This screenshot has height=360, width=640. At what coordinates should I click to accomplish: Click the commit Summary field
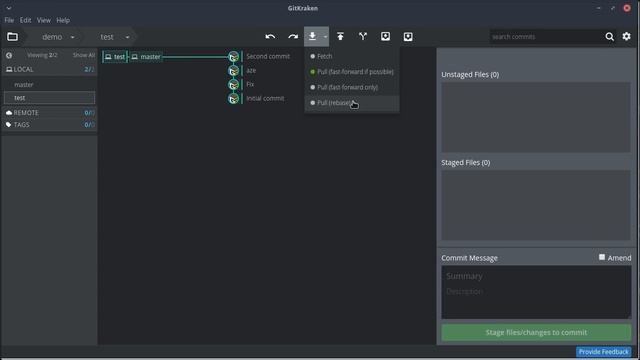(536, 276)
